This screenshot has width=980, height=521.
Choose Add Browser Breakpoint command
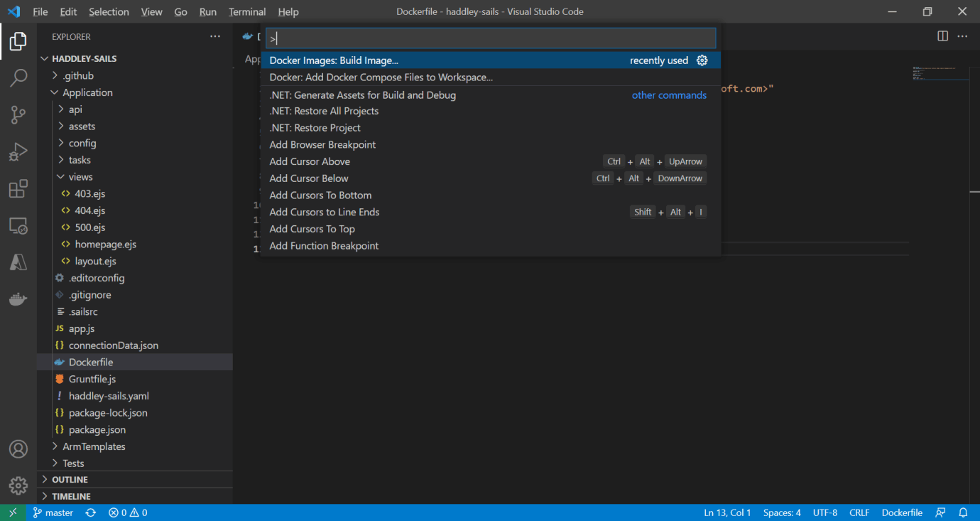pos(491,145)
